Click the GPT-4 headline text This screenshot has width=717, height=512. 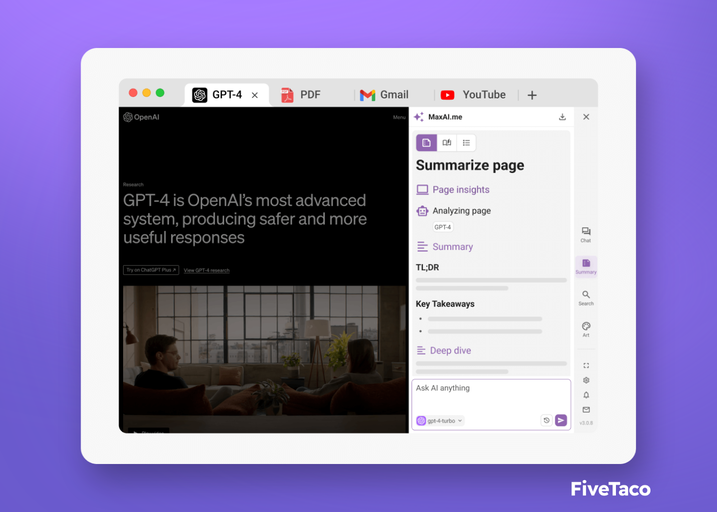[245, 219]
